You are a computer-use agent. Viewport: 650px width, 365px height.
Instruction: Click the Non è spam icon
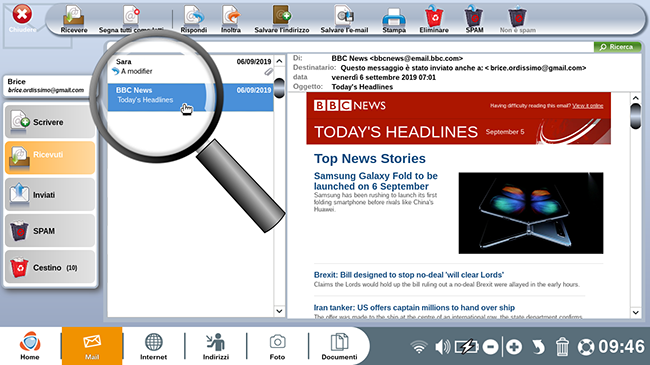(x=518, y=19)
